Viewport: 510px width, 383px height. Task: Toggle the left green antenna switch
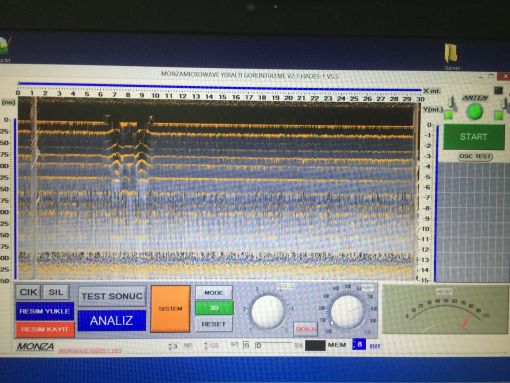click(x=449, y=115)
